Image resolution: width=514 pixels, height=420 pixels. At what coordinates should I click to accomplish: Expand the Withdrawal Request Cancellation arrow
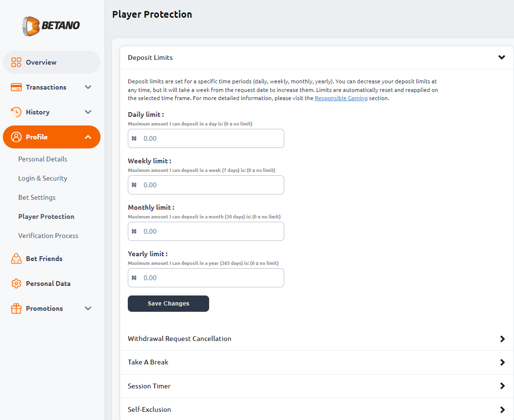[502, 339]
